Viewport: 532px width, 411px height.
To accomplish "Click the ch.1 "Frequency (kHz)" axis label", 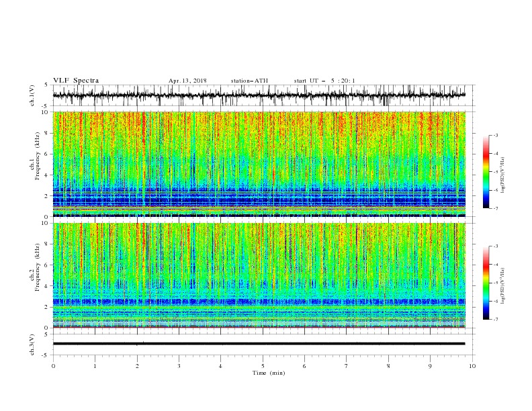I will click(x=38, y=156).
